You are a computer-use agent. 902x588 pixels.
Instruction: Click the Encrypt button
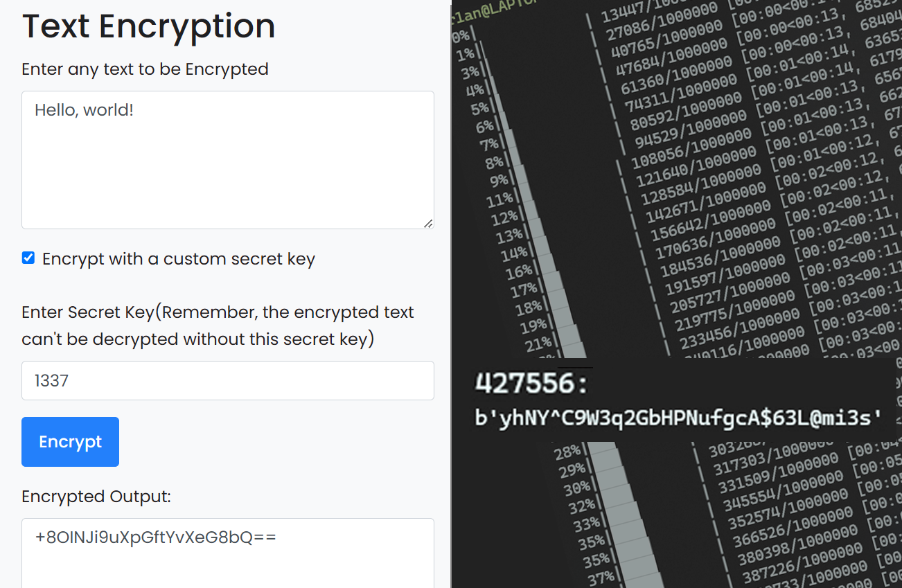pos(70,442)
